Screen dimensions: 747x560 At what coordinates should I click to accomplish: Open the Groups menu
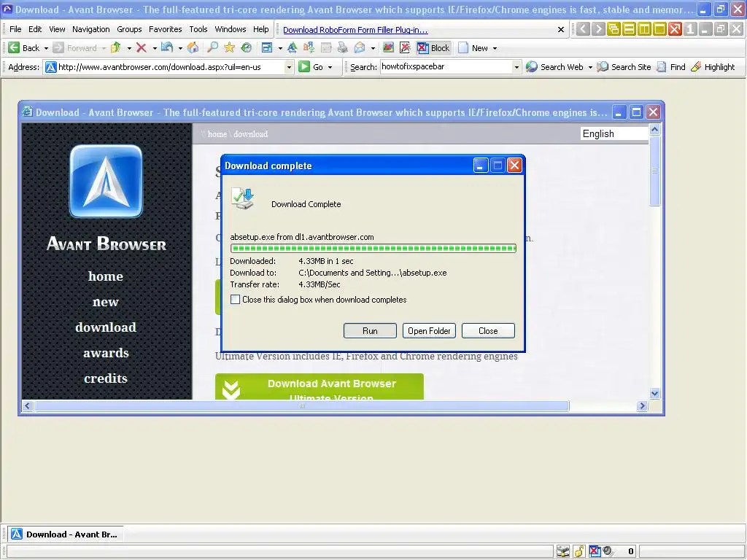129,29
